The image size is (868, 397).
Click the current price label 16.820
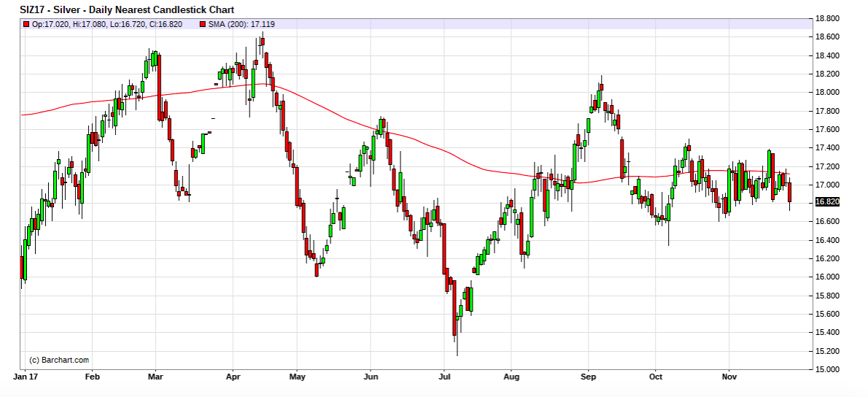828,202
